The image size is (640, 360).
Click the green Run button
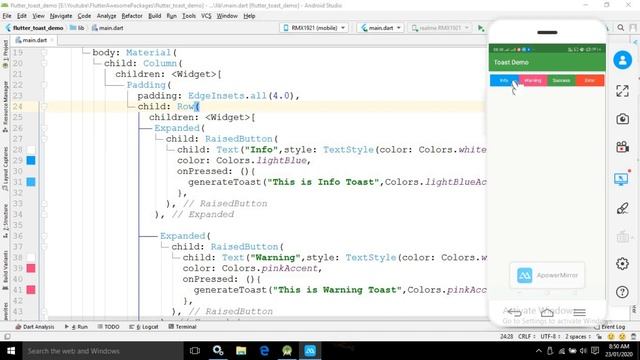coord(481,28)
